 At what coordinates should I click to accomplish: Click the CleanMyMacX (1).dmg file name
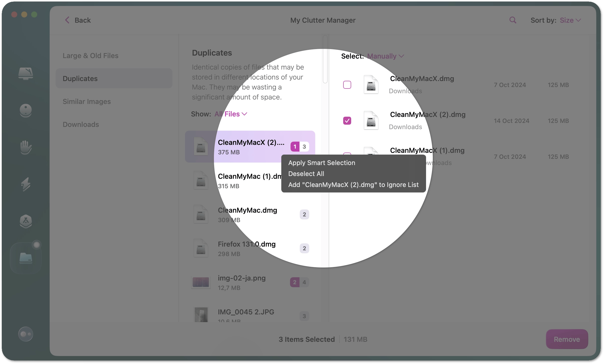click(427, 150)
